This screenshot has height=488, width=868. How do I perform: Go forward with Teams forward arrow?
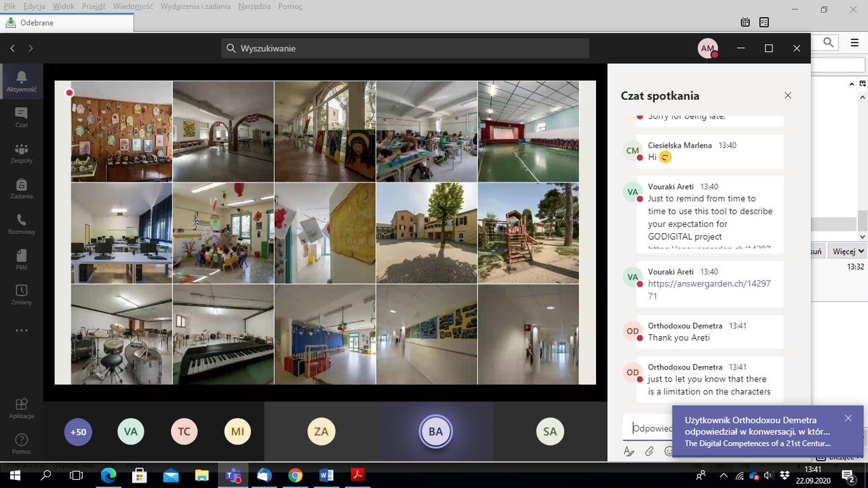(31, 48)
